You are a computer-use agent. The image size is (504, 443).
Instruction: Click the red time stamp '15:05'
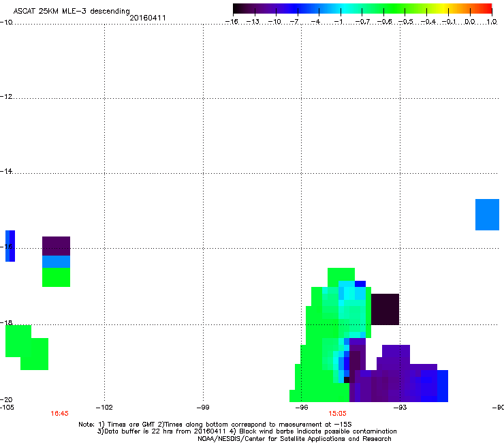(338, 414)
